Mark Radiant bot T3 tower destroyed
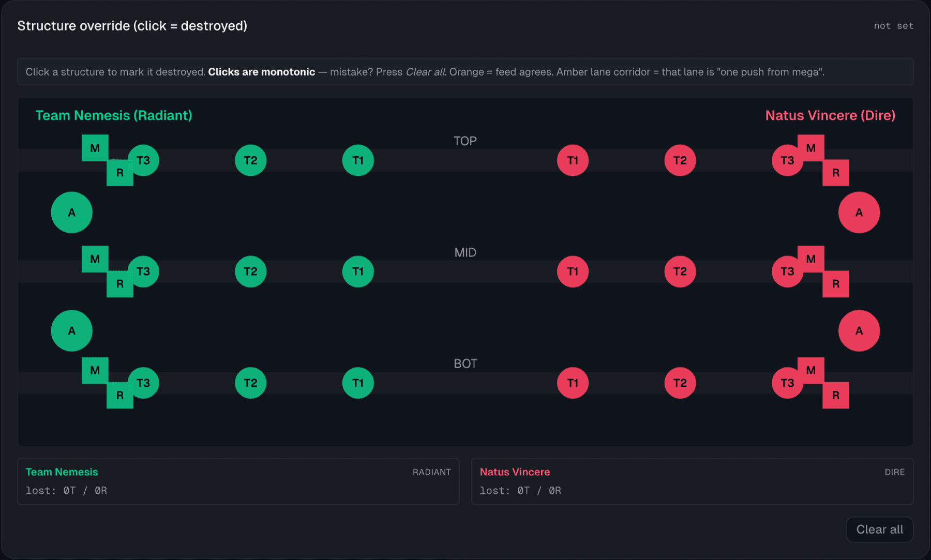 143,383
